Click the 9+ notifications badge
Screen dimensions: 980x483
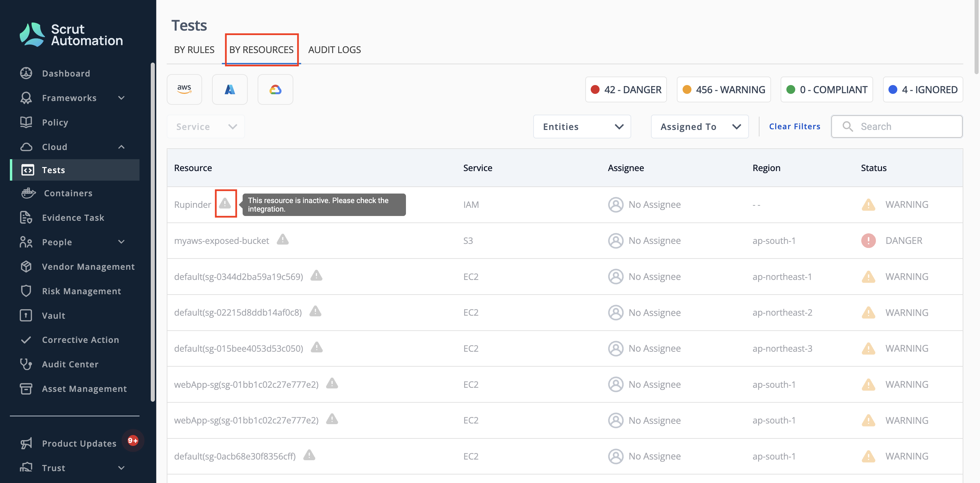point(133,440)
